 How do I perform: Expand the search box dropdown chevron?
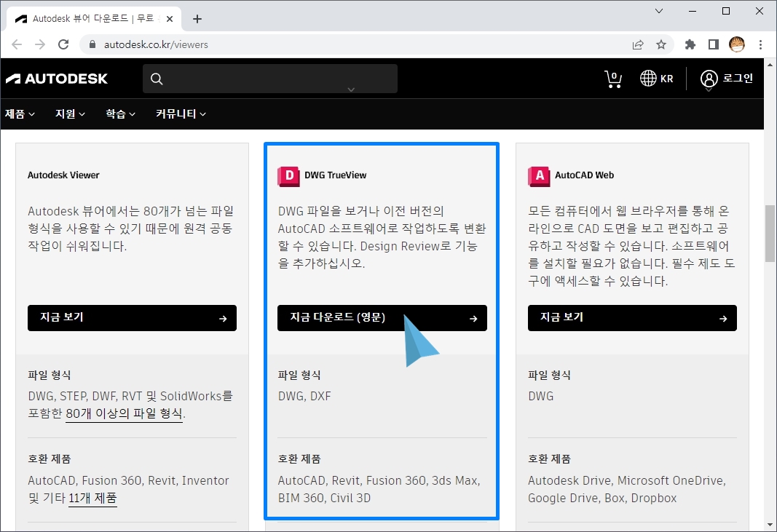[351, 90]
